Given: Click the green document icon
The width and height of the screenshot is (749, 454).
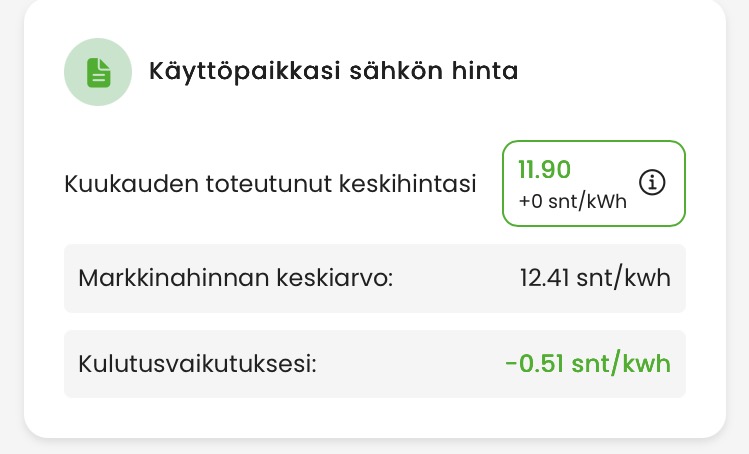Looking at the screenshot, I should coord(97,73).
